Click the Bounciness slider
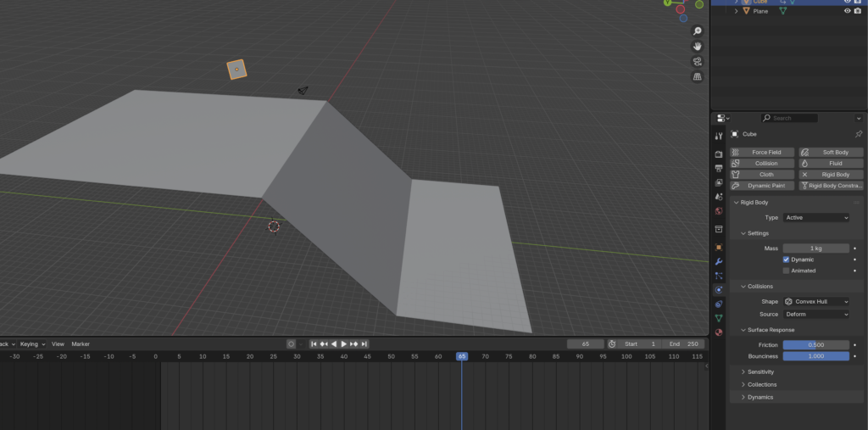This screenshot has width=868, height=430. coord(815,356)
